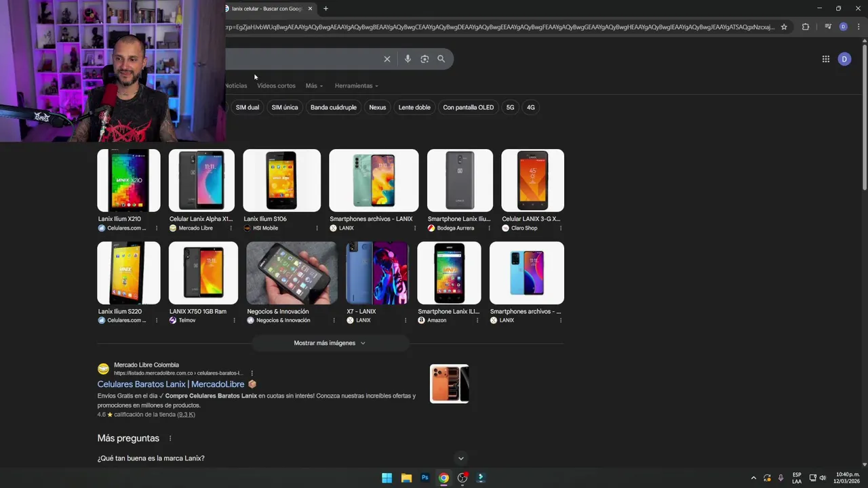The height and width of the screenshot is (488, 868).
Task: Open Google account avatar on the page
Action: click(x=844, y=59)
